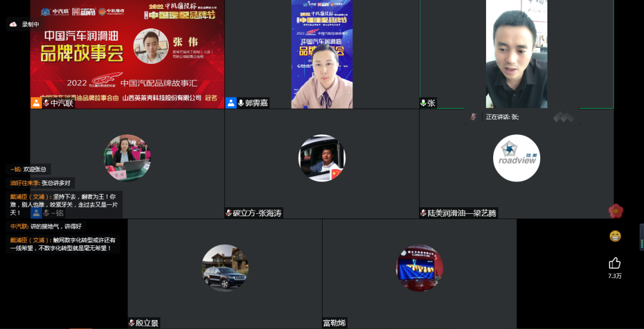Viewport: 644px width, 329px height.
Task: Select the roadview logo avatar
Action: point(516,158)
